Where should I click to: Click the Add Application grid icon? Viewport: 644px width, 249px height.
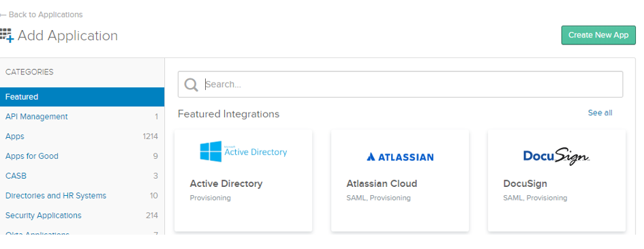point(7,35)
